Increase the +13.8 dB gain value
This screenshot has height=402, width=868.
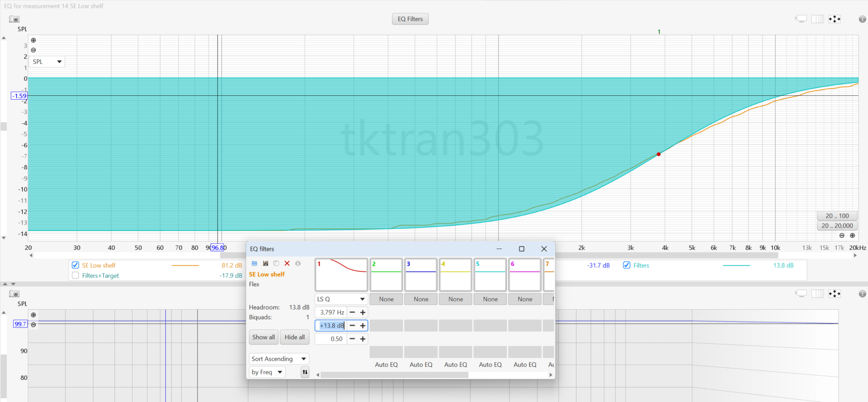(x=363, y=325)
